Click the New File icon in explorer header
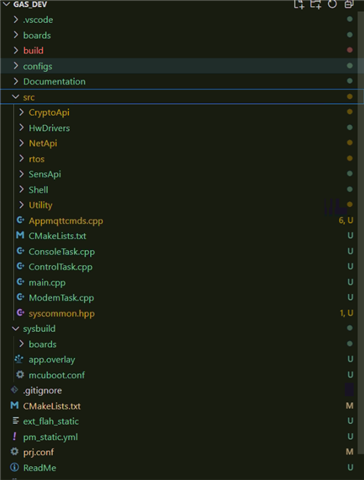Viewport: 364px width, 480px height. 299,4
